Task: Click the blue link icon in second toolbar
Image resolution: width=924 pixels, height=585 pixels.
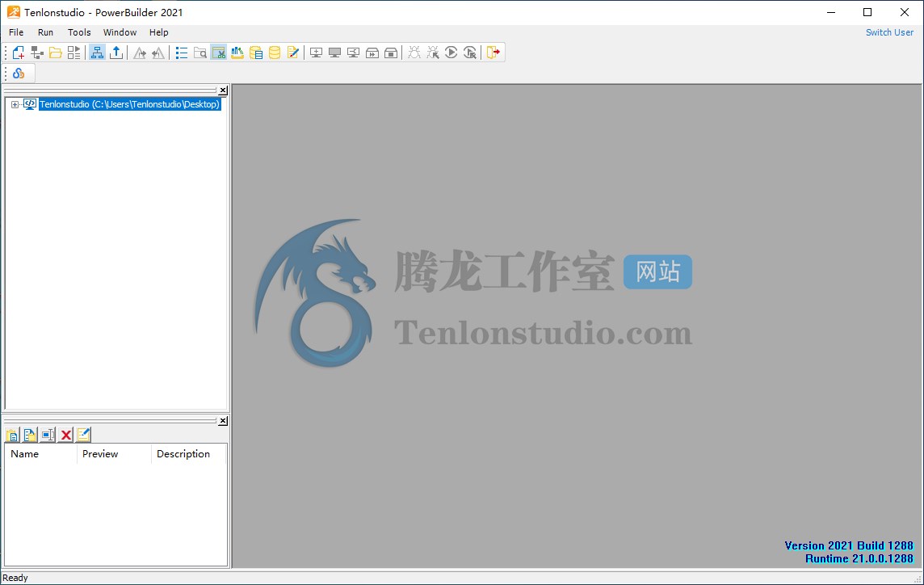Action: [19, 74]
